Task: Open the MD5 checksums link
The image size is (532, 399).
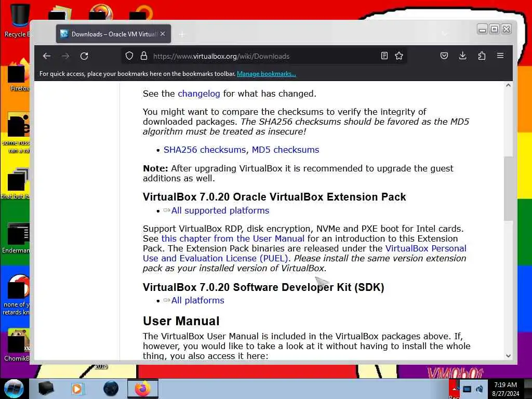Action: pyautogui.click(x=285, y=150)
